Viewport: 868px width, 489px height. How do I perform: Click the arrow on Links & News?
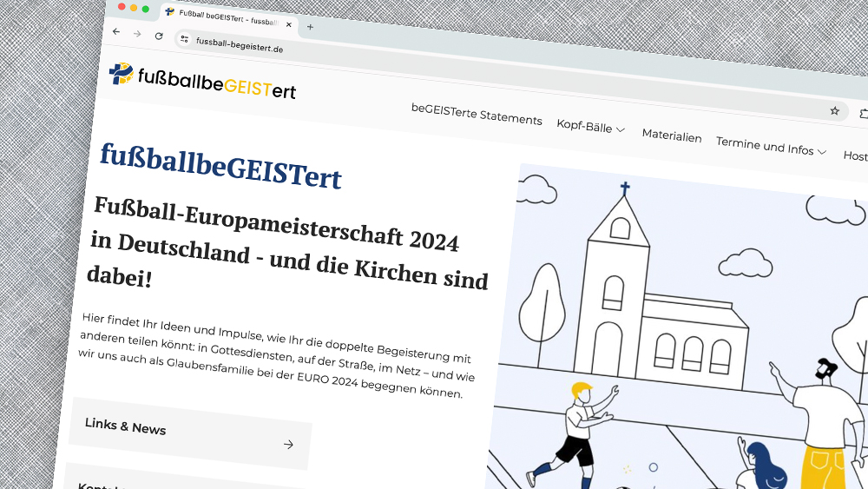pyautogui.click(x=288, y=444)
